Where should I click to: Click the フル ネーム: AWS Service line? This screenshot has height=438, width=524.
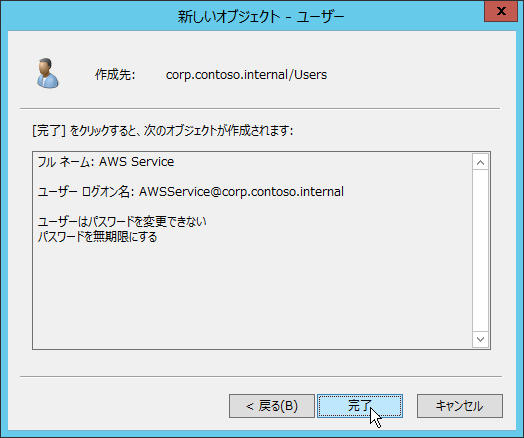(106, 162)
